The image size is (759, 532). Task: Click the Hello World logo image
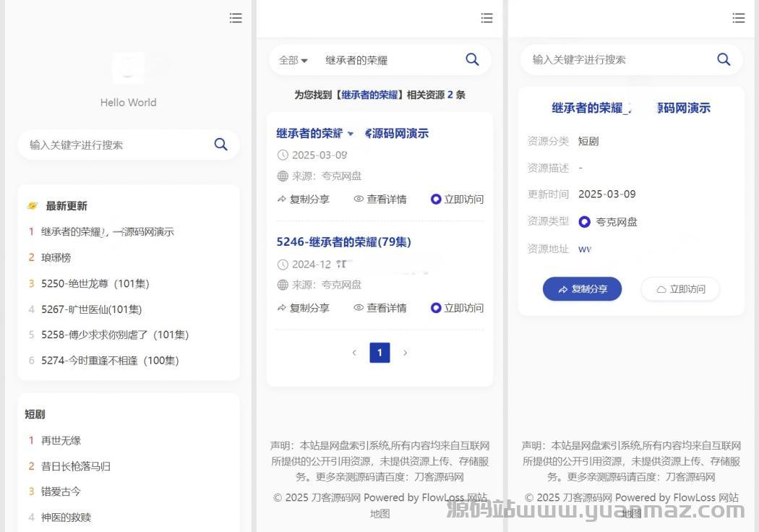tap(128, 68)
